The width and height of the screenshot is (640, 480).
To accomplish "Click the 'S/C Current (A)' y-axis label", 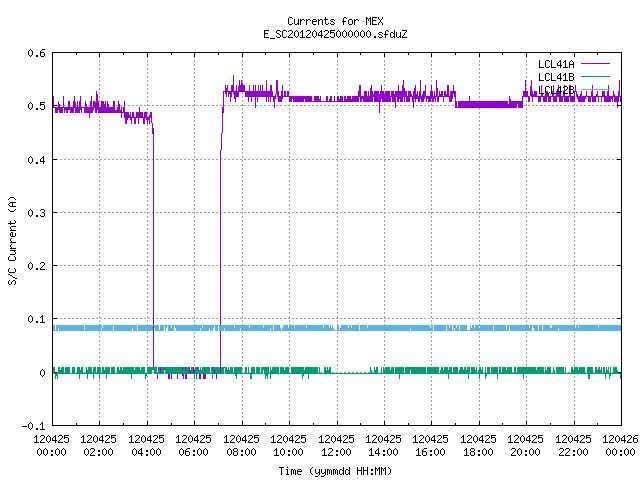I will click(13, 240).
